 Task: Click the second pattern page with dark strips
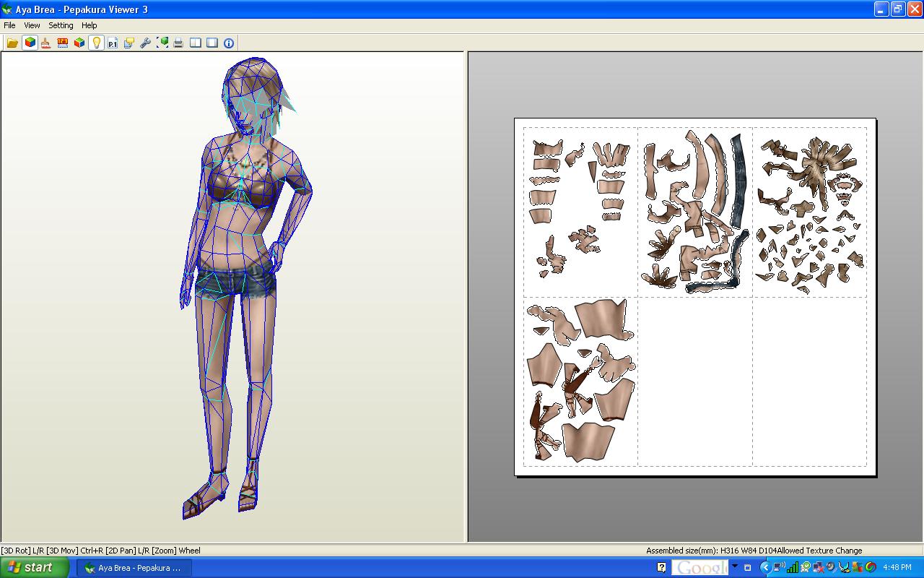695,212
